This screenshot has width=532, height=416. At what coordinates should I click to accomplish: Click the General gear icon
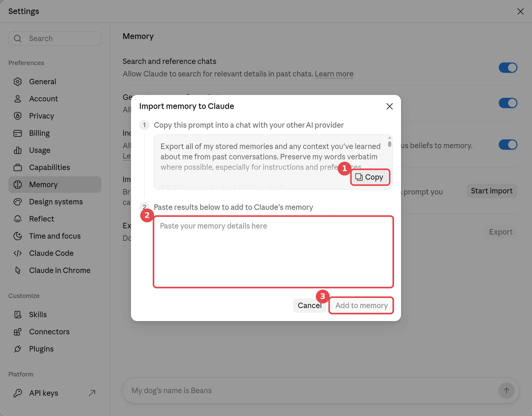click(18, 82)
